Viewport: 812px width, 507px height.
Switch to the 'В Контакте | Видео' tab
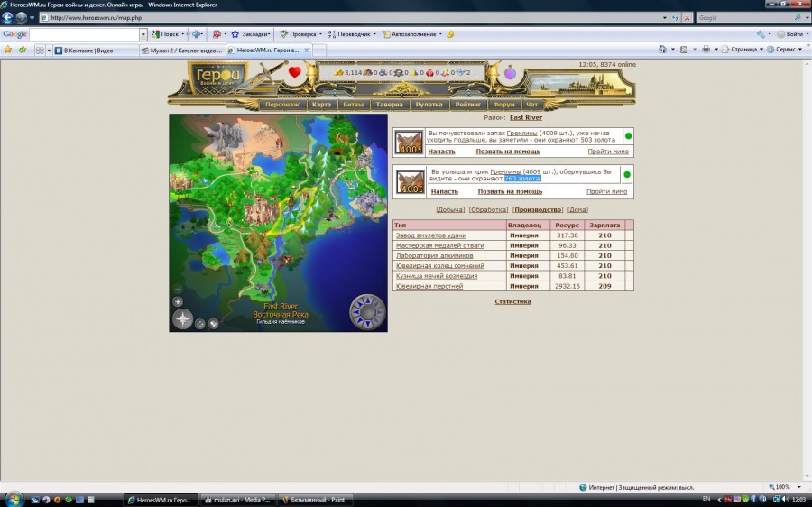pyautogui.click(x=96, y=51)
